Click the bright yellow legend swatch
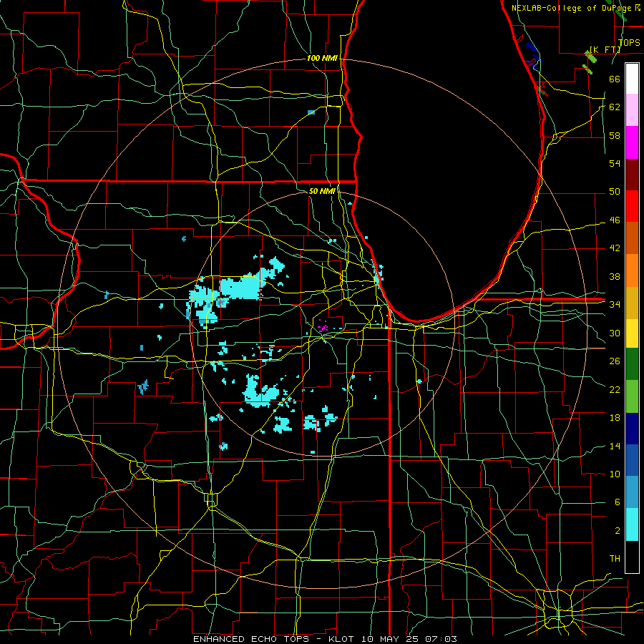This screenshot has width=644, height=644. [632, 333]
